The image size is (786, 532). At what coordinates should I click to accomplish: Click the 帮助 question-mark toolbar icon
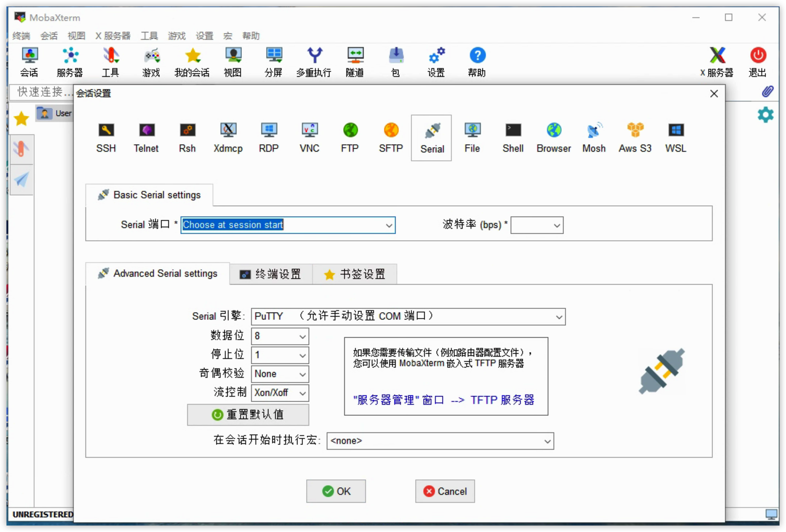(x=477, y=62)
